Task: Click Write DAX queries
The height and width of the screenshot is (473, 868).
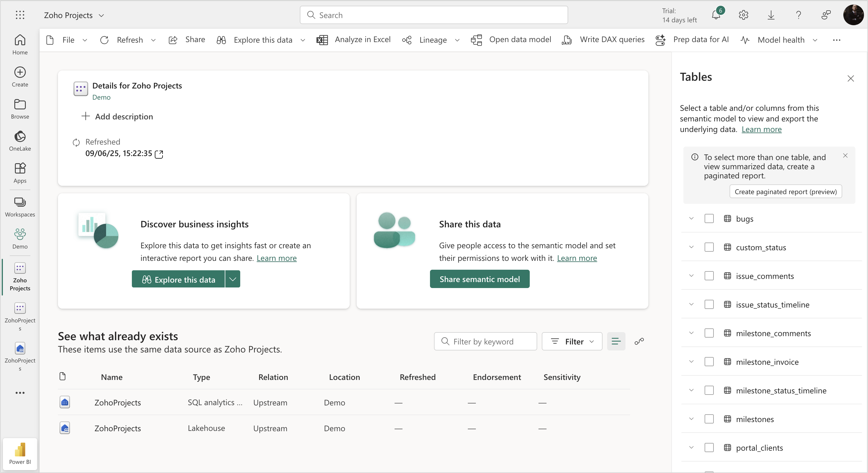Action: click(x=612, y=40)
